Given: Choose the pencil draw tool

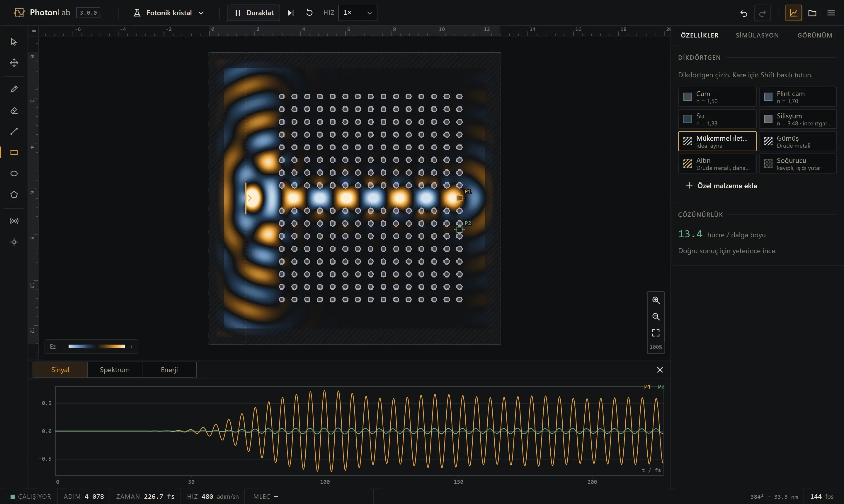Looking at the screenshot, I should click(14, 89).
